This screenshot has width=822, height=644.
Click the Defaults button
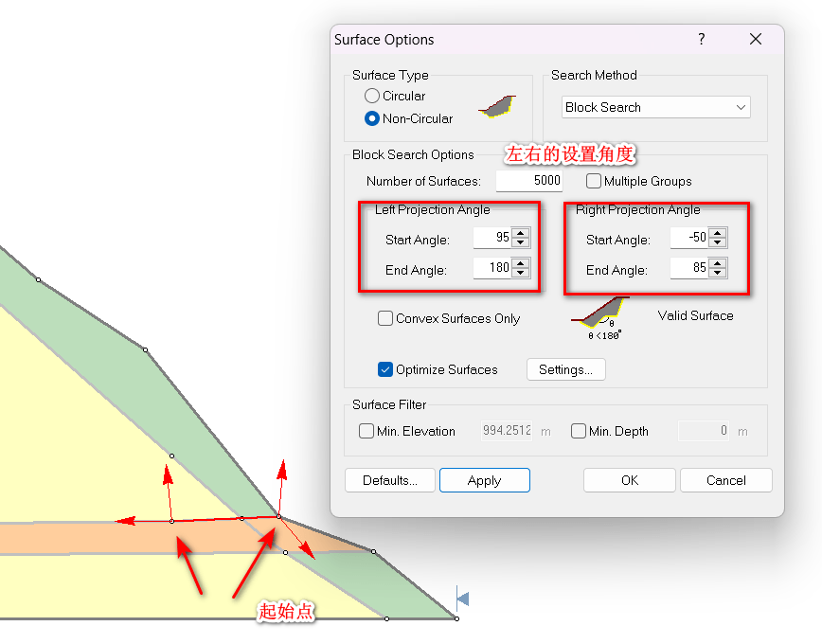(x=389, y=480)
